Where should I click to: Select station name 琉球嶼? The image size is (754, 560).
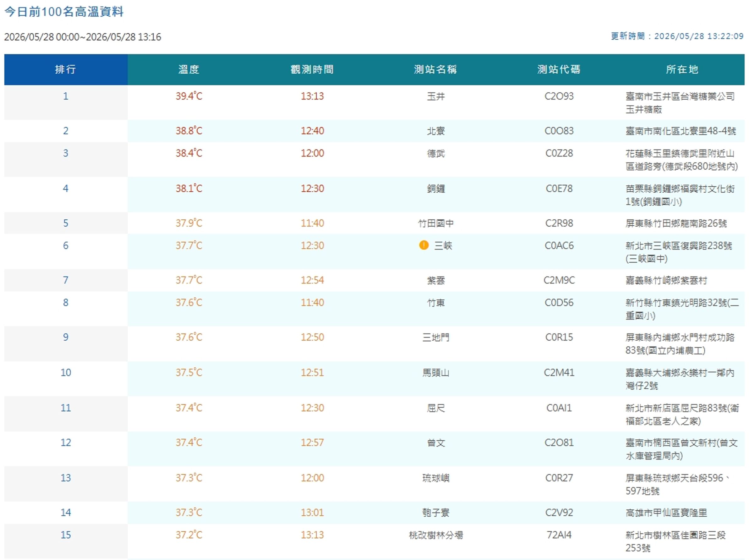pyautogui.click(x=436, y=478)
